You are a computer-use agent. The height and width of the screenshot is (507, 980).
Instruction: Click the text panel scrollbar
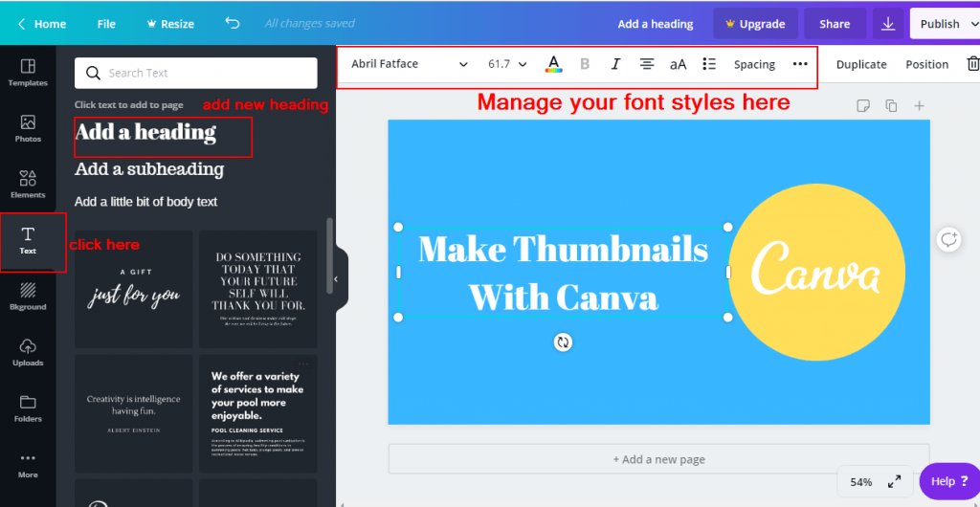click(329, 256)
